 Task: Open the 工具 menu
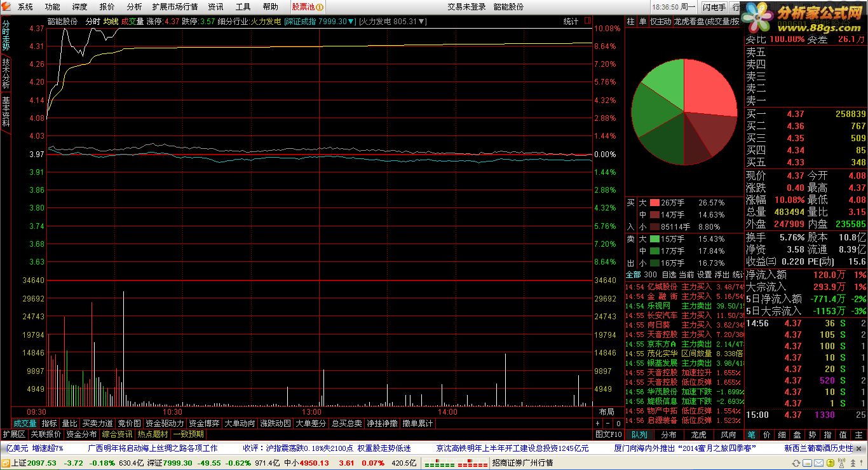(x=243, y=7)
